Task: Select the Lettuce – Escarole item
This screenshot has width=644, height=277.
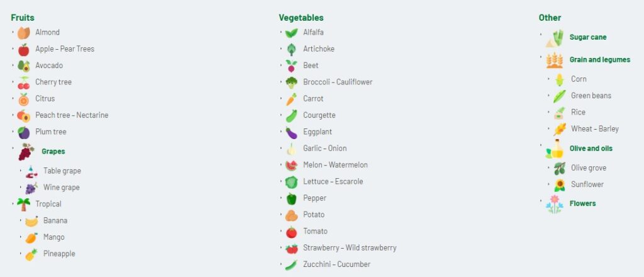Action: click(x=333, y=182)
